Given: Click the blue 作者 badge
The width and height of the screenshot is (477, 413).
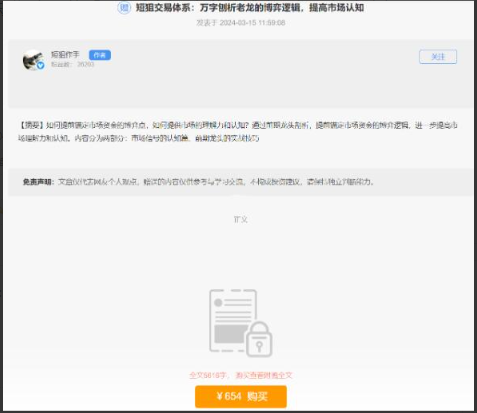Looking at the screenshot, I should click(x=100, y=55).
